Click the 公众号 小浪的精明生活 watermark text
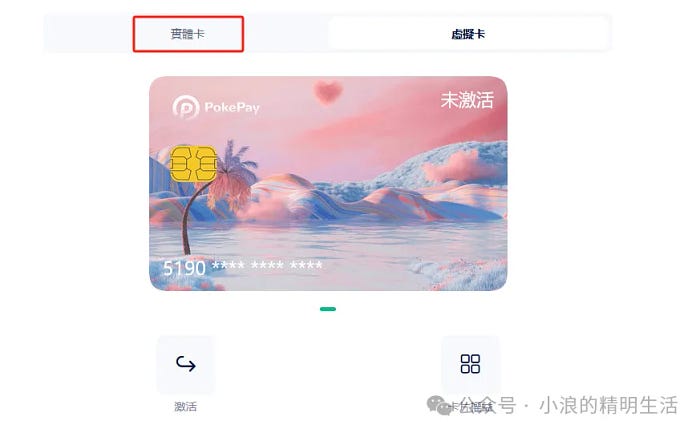 click(569, 405)
